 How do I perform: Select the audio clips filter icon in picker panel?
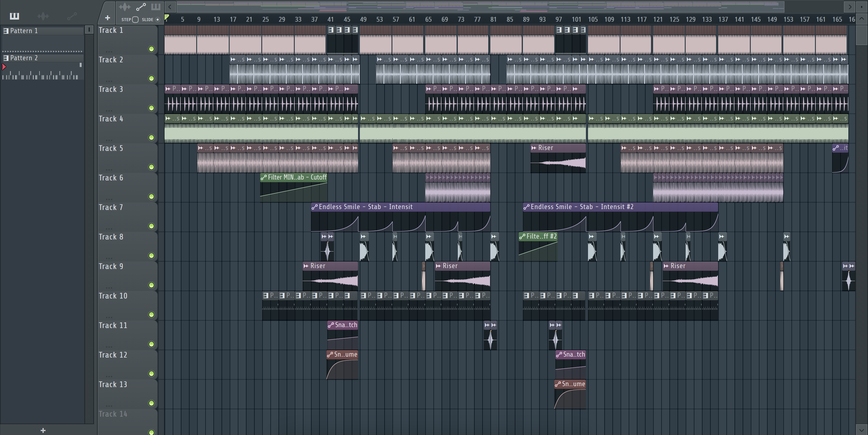coord(43,16)
